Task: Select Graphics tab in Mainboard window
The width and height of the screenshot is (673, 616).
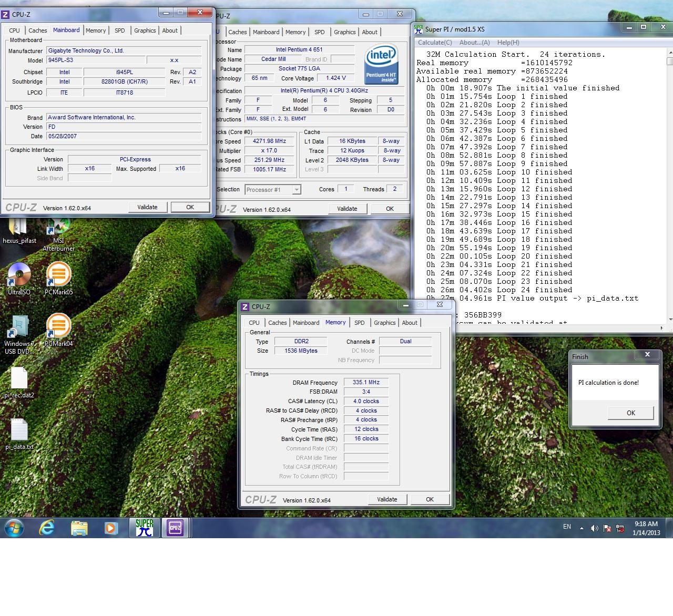Action: (145, 30)
